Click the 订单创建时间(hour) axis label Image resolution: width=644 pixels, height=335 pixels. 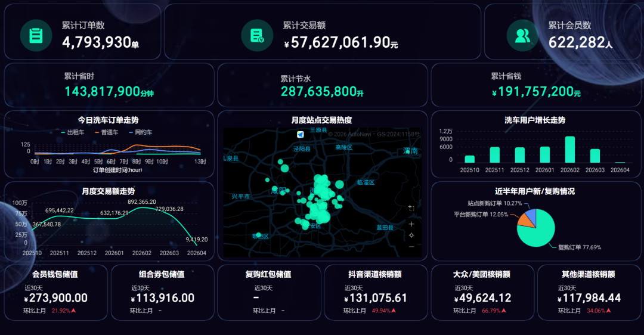click(x=117, y=170)
